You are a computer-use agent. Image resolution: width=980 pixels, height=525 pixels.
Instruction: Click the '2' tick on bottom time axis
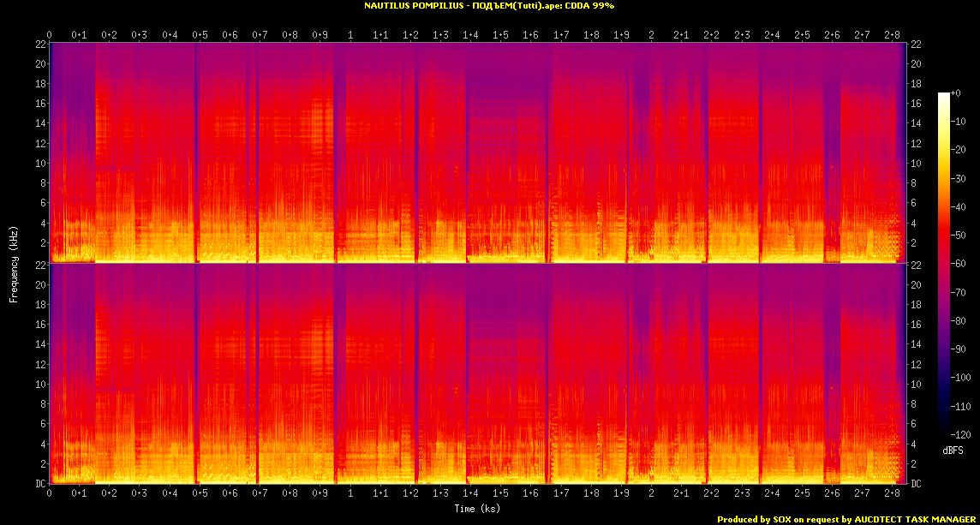click(x=652, y=495)
